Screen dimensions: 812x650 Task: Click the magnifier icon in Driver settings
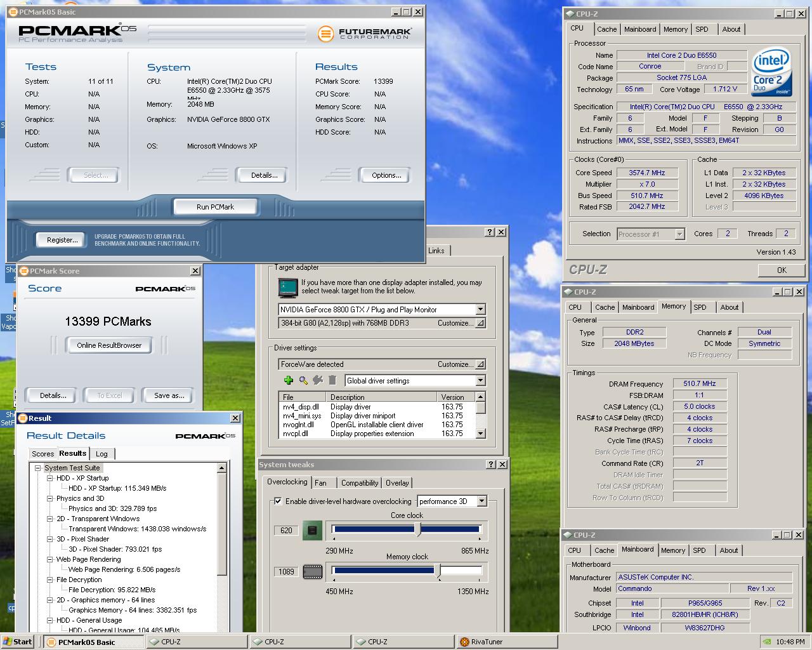[x=303, y=380]
